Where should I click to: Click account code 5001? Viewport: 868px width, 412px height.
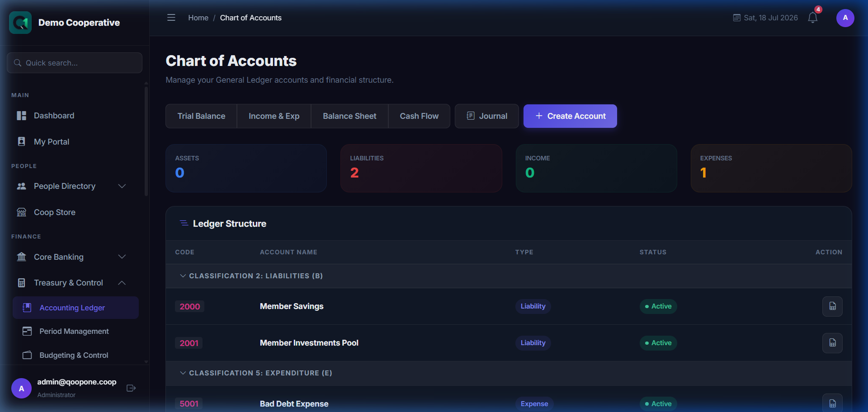coord(189,404)
